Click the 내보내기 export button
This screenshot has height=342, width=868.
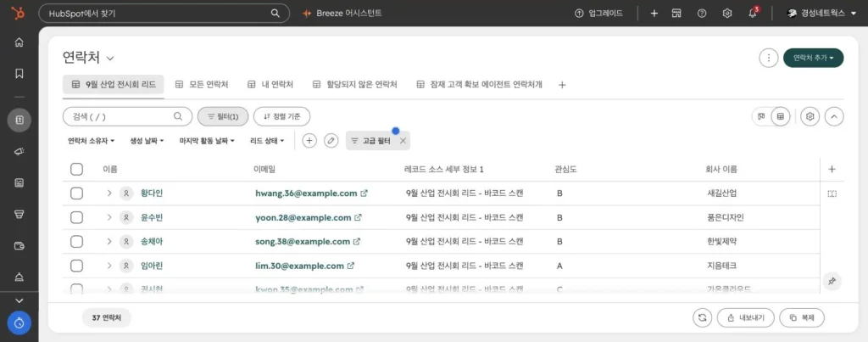[745, 317]
